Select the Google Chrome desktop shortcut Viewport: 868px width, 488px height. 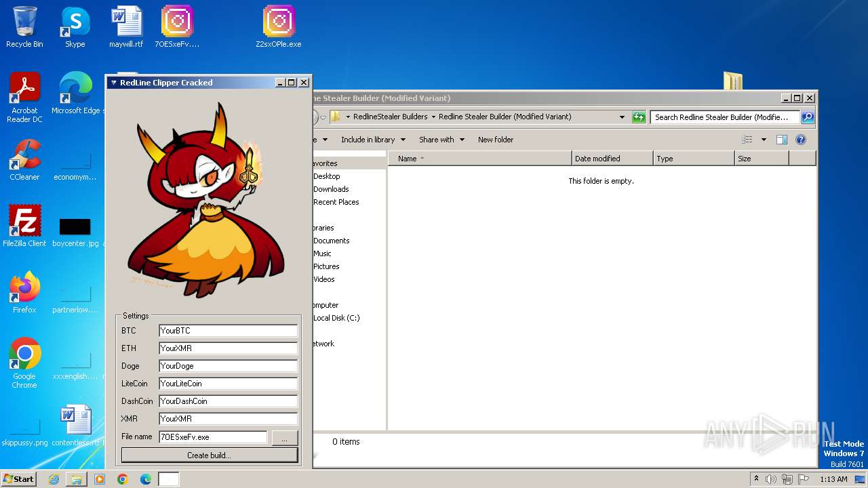pyautogui.click(x=24, y=363)
